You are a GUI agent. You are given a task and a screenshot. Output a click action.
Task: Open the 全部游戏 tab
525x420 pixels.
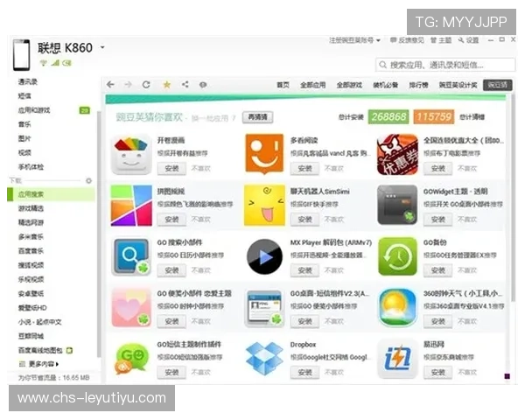coord(349,85)
